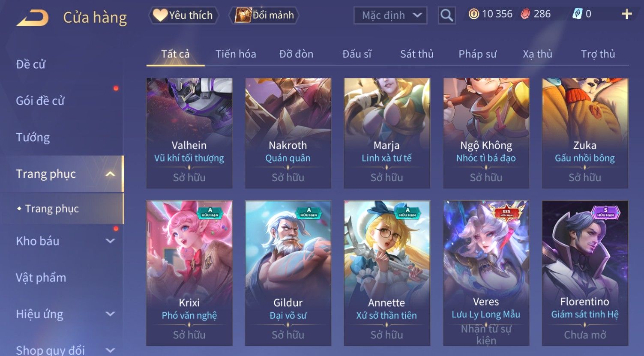644x356 pixels.
Task: Expand the Kho báu sidebar section
Action: click(x=110, y=241)
